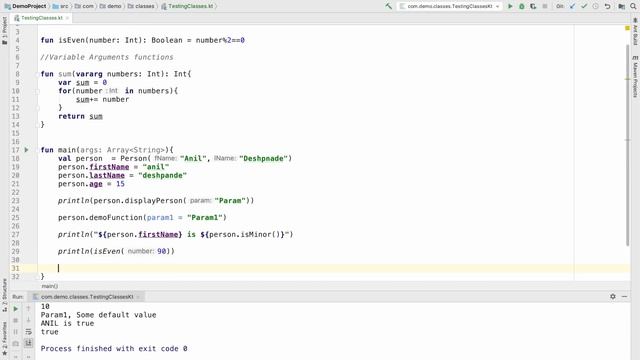
Task: Close the Run panel TestingClassesKt tab
Action: point(138,297)
